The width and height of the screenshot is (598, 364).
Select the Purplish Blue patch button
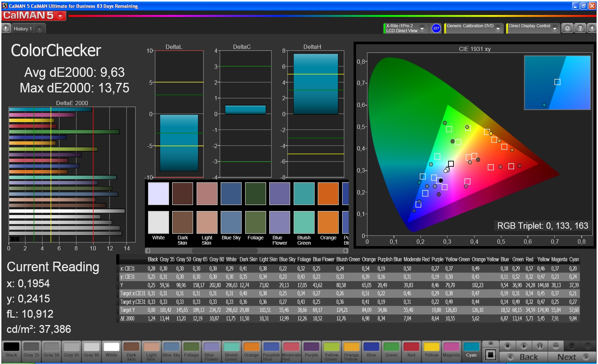271,351
